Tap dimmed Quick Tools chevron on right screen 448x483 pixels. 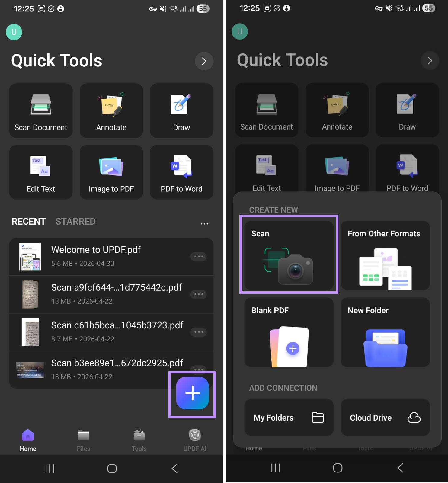430,60
